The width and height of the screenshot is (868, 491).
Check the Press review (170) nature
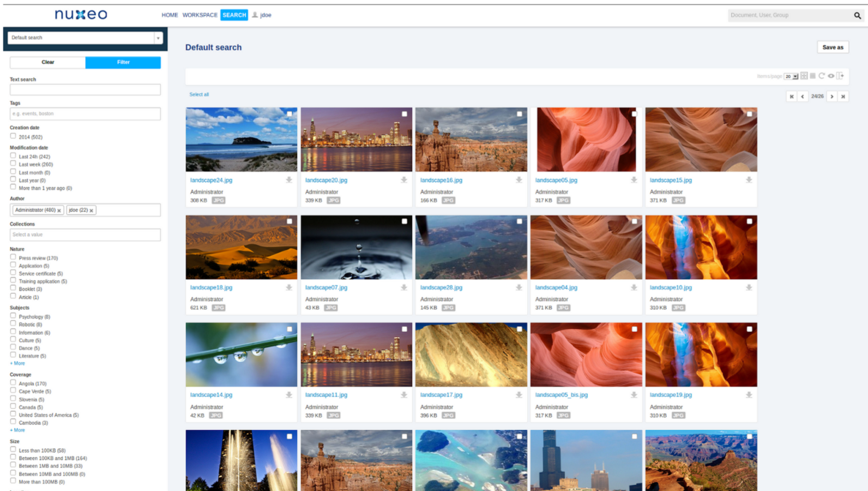click(x=13, y=257)
